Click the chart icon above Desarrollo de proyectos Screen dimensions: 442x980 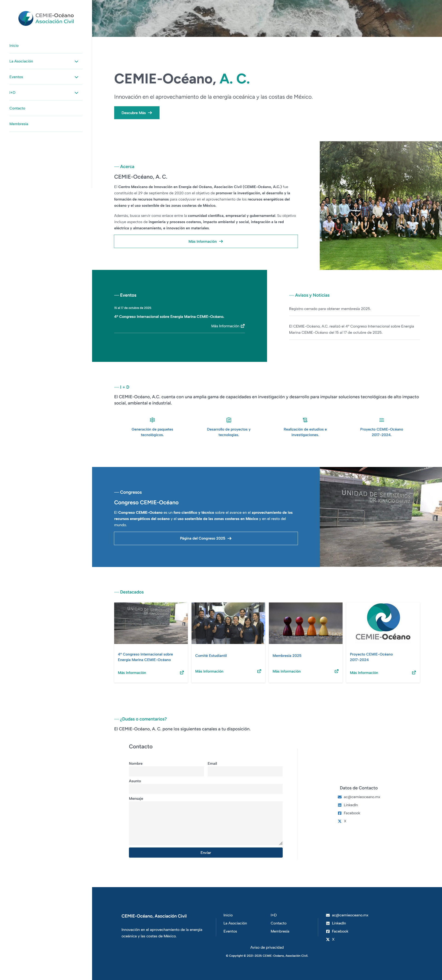point(229,420)
